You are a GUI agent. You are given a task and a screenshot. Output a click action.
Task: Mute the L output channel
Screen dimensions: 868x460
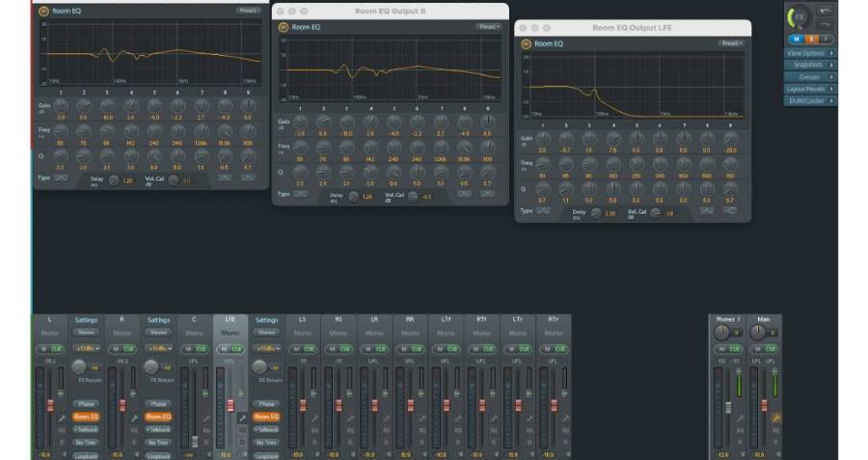pyautogui.click(x=42, y=349)
